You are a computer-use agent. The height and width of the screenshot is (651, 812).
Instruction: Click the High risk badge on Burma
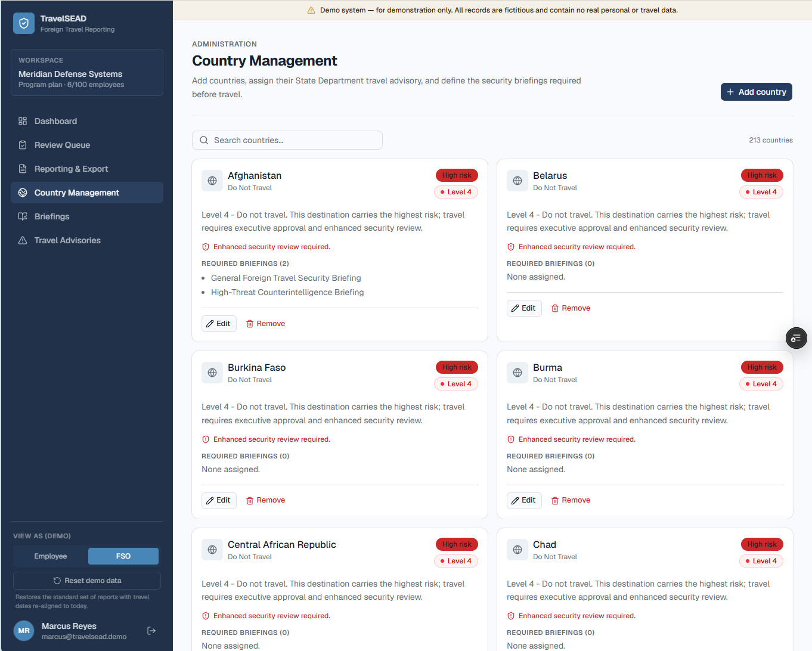click(762, 367)
